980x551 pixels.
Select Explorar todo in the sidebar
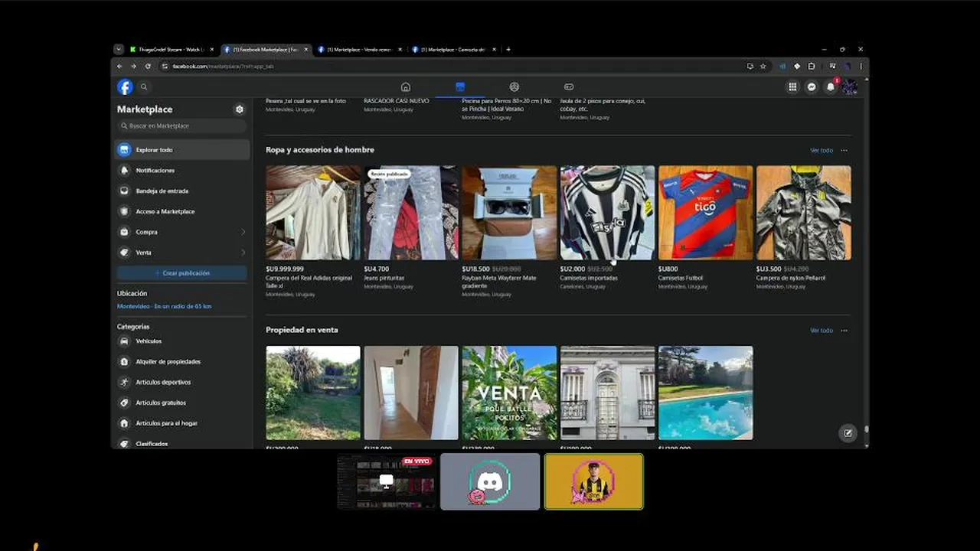click(183, 150)
